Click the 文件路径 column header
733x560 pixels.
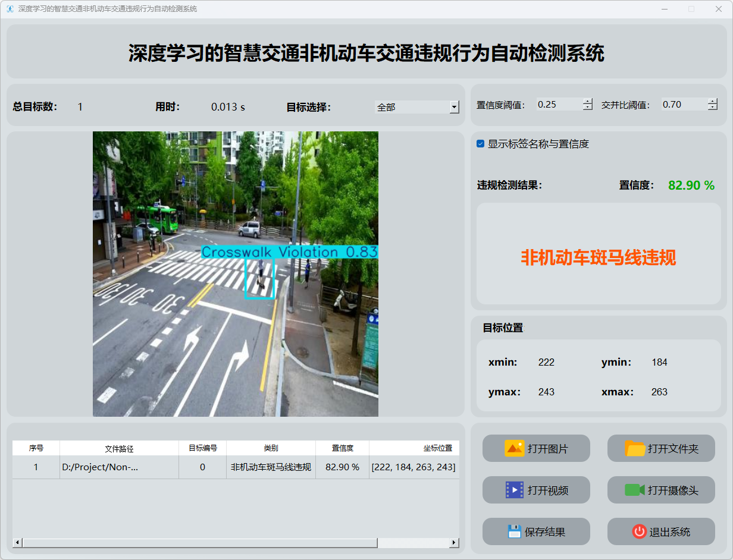(119, 448)
